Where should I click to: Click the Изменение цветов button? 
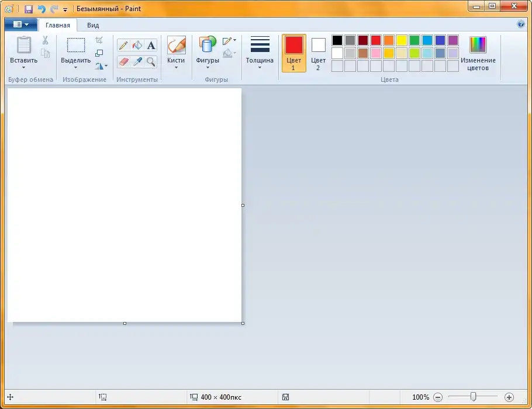tap(478, 53)
